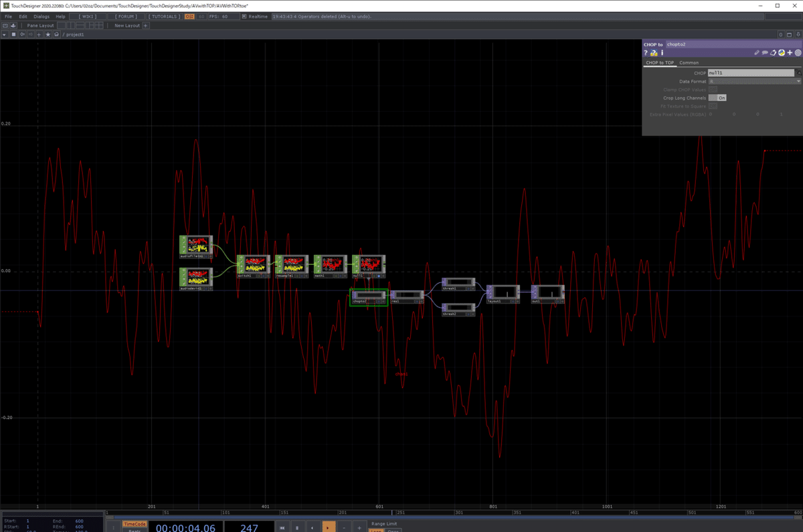This screenshot has height=532, width=803.
Task: Switch to Common parameter tab
Action: point(689,63)
